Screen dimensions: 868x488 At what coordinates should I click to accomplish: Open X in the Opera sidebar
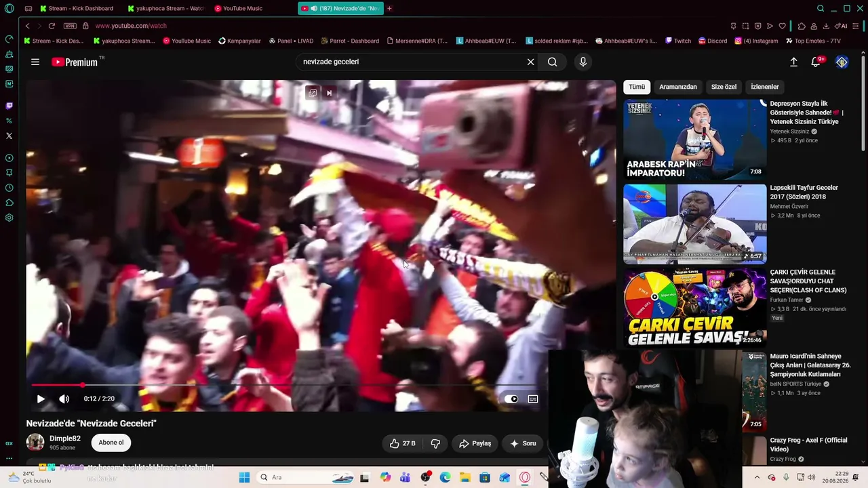(x=9, y=136)
